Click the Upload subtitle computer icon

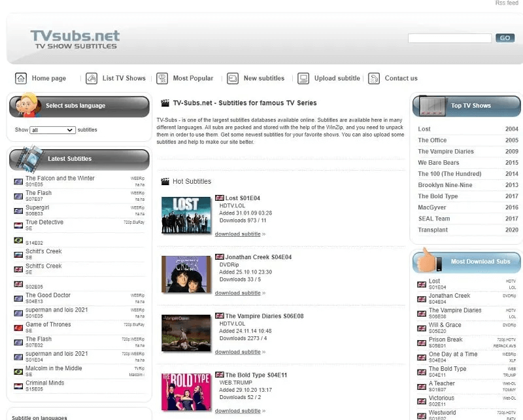303,79
